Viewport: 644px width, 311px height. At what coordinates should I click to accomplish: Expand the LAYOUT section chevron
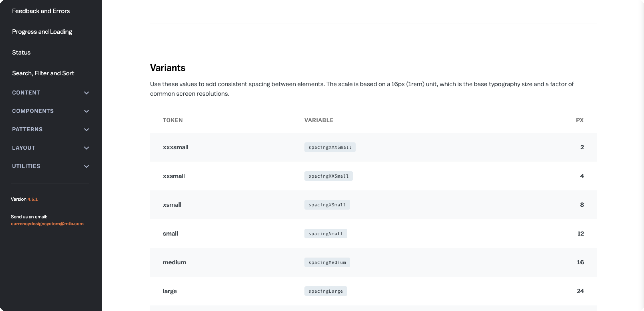pos(86,148)
